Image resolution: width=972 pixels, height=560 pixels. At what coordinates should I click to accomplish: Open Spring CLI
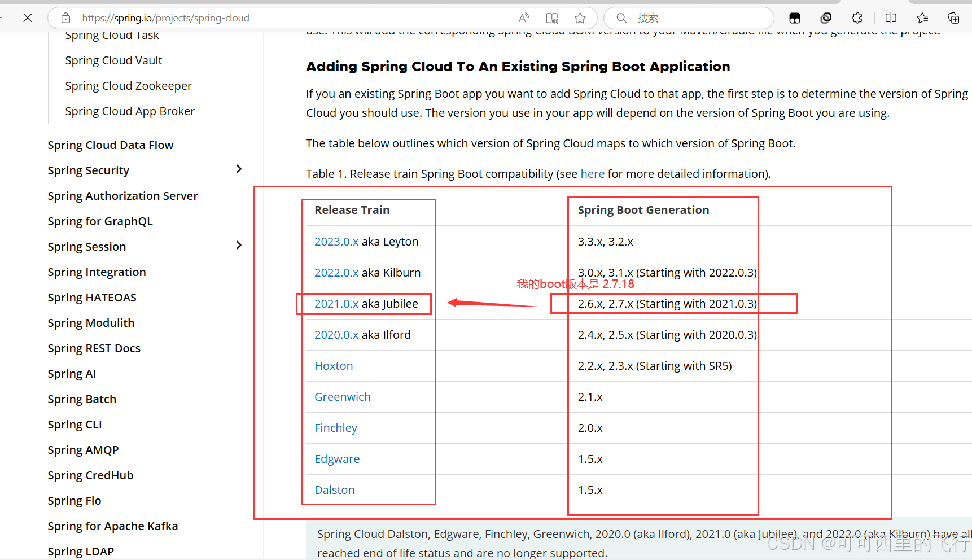click(x=75, y=425)
